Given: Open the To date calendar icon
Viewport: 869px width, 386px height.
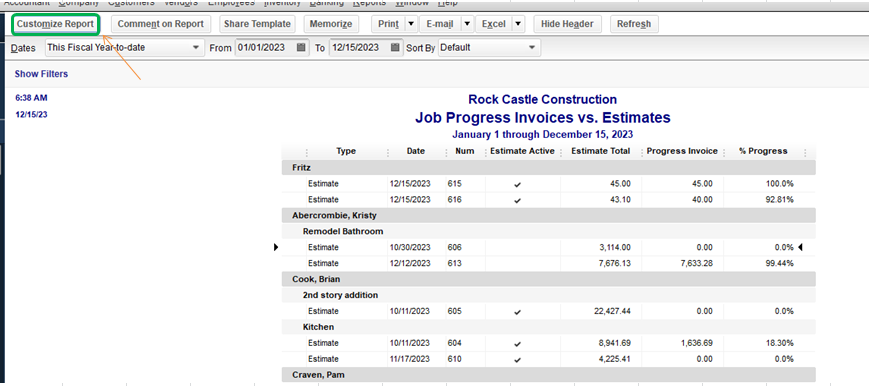Looking at the screenshot, I should (395, 48).
